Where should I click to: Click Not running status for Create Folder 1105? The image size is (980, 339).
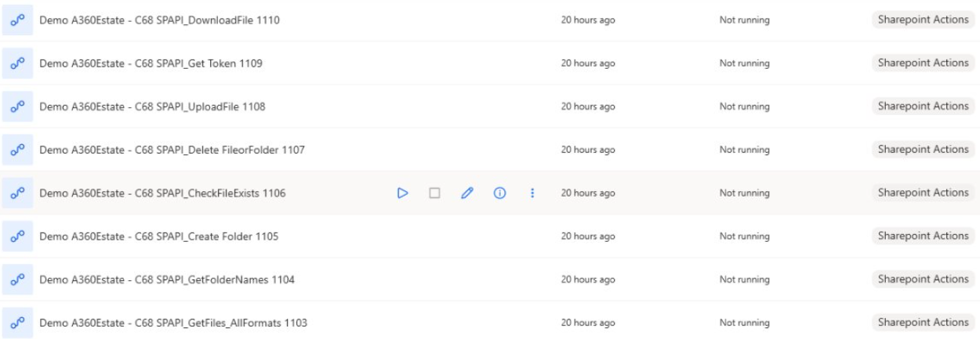(743, 236)
